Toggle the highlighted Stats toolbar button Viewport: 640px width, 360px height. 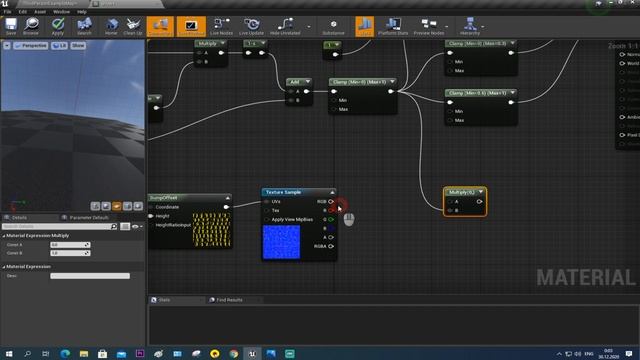pos(364,27)
